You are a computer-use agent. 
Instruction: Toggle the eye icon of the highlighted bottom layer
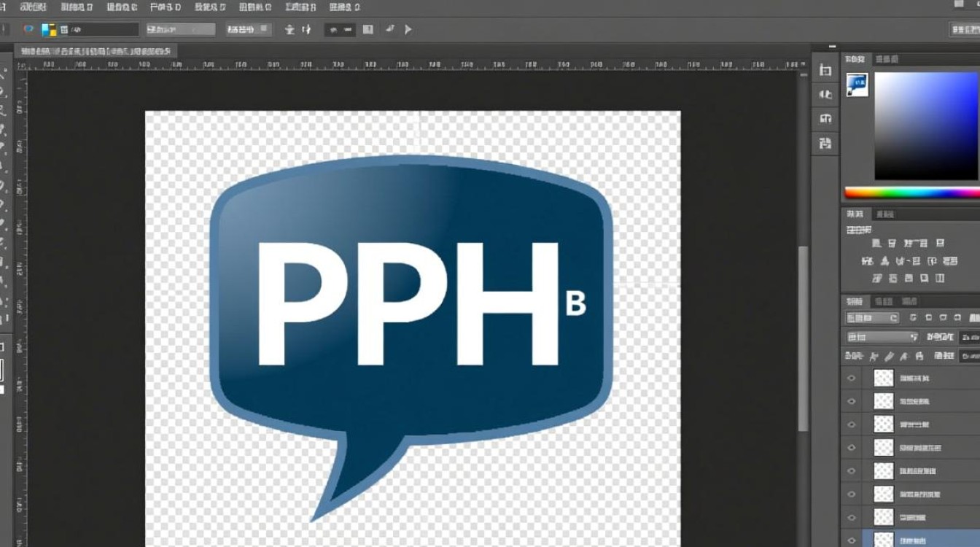pyautogui.click(x=850, y=540)
